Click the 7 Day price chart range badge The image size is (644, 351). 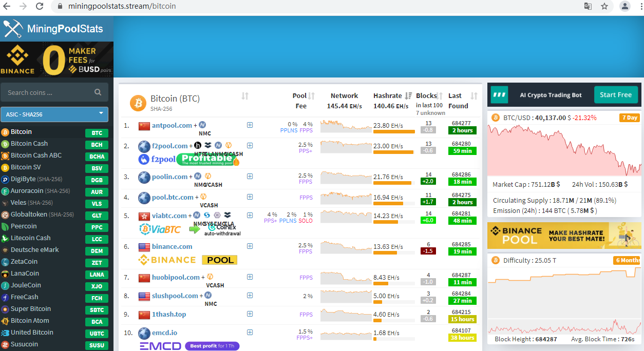tap(629, 118)
